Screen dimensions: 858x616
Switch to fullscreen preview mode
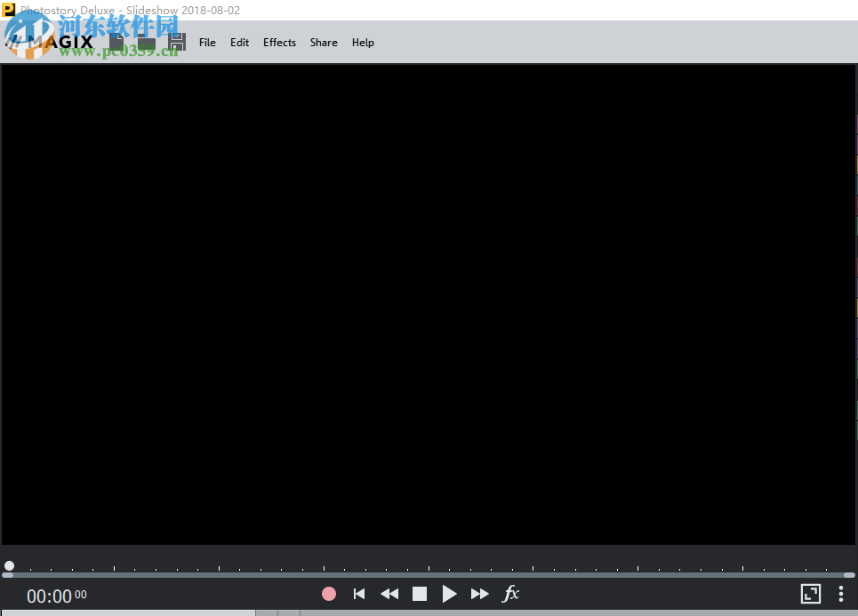(810, 593)
